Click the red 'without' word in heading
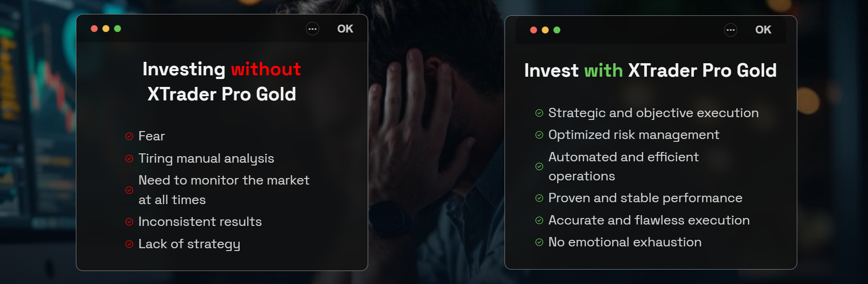The image size is (868, 284). (x=266, y=69)
